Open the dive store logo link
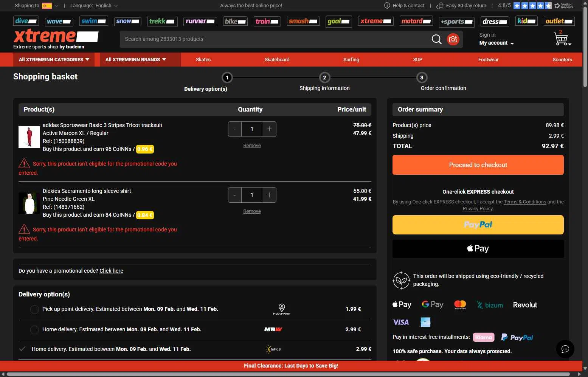588x377 pixels. (26, 21)
